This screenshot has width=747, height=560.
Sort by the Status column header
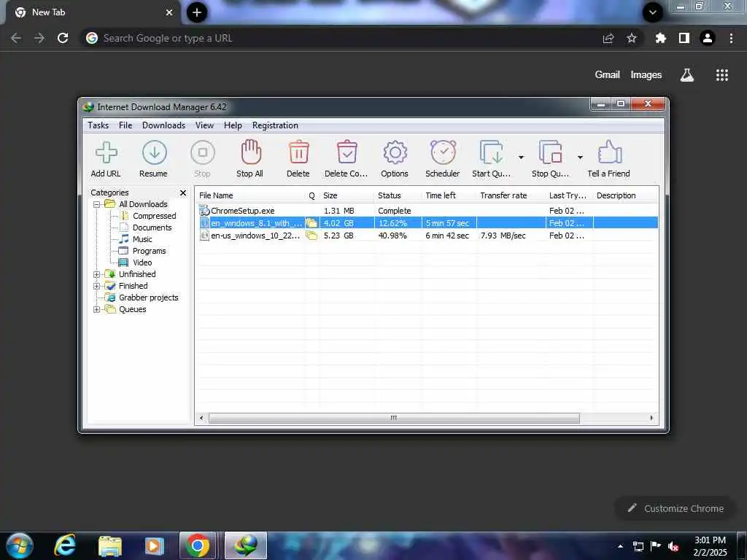(398, 195)
